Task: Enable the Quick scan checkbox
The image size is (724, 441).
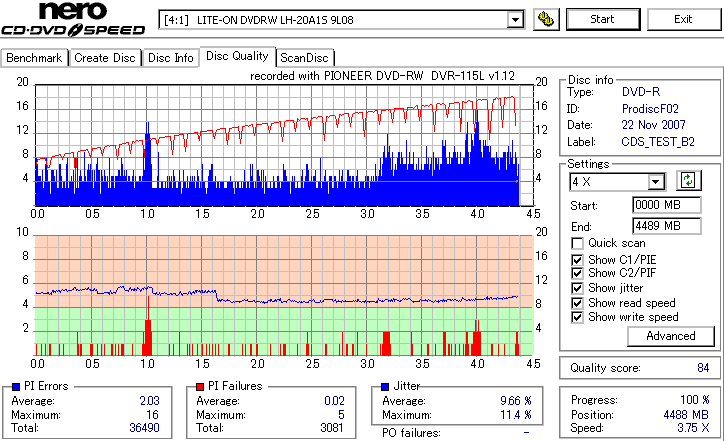Action: coord(577,243)
